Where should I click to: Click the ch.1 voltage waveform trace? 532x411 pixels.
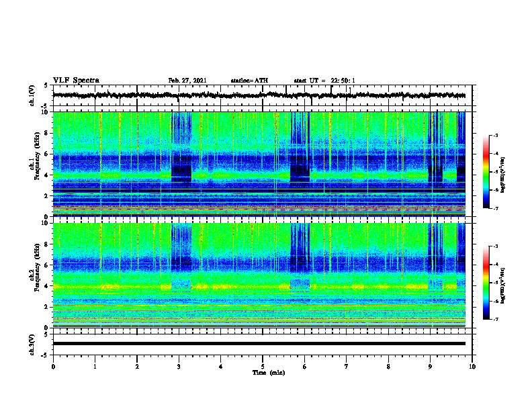pyautogui.click(x=259, y=95)
